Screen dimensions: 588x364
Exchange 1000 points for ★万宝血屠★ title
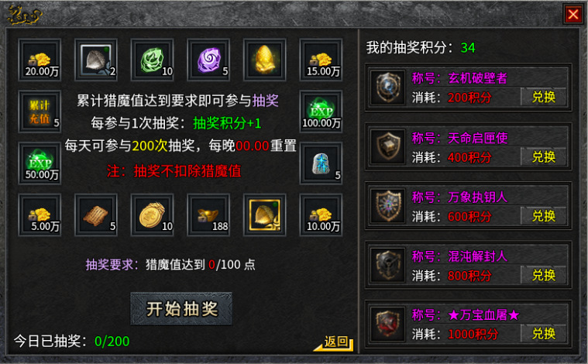pos(544,333)
